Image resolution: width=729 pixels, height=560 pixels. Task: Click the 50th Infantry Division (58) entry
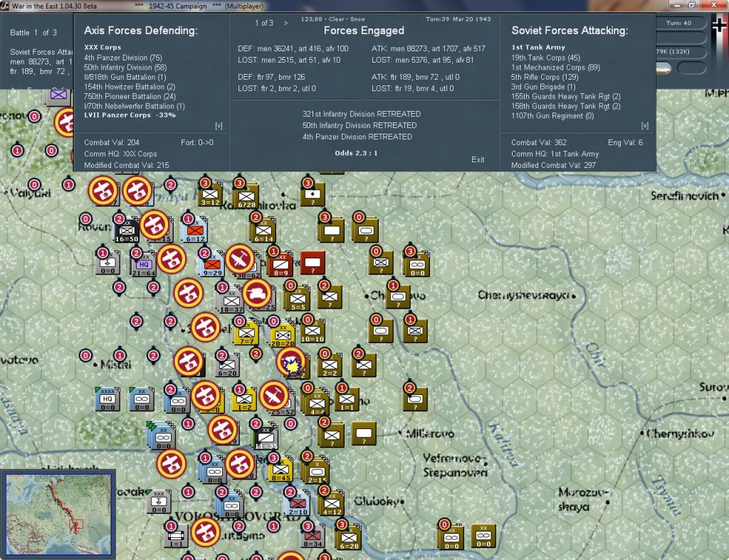(125, 68)
